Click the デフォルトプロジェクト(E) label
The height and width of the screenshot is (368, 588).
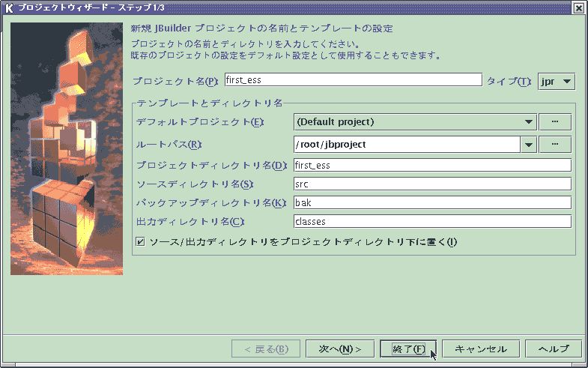pos(200,122)
